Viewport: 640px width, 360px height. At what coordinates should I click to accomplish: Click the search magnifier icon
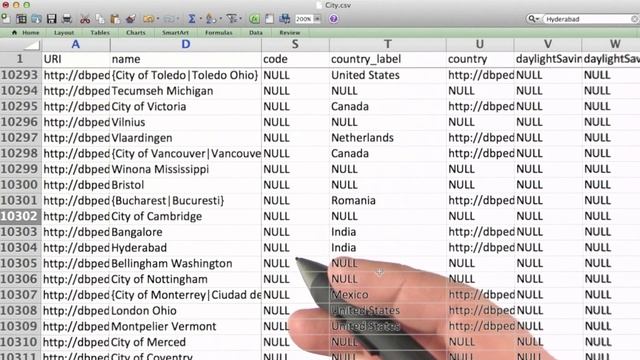(531, 19)
